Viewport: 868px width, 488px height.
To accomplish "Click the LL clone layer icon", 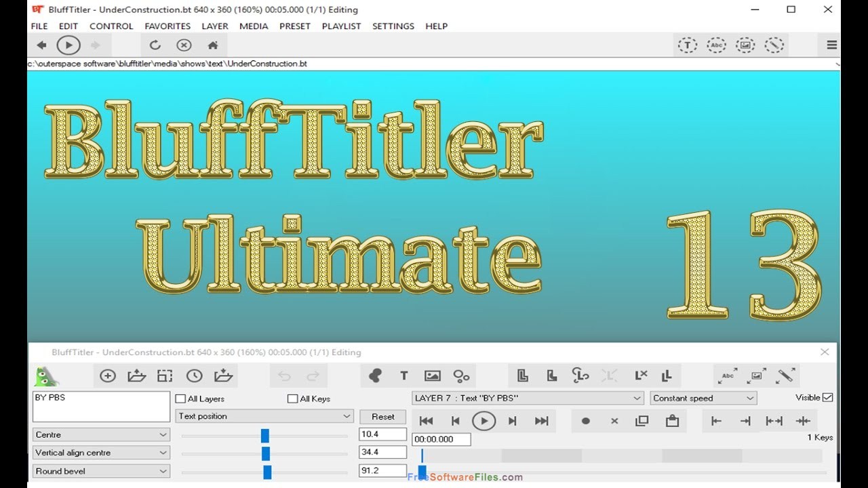I will click(x=667, y=375).
